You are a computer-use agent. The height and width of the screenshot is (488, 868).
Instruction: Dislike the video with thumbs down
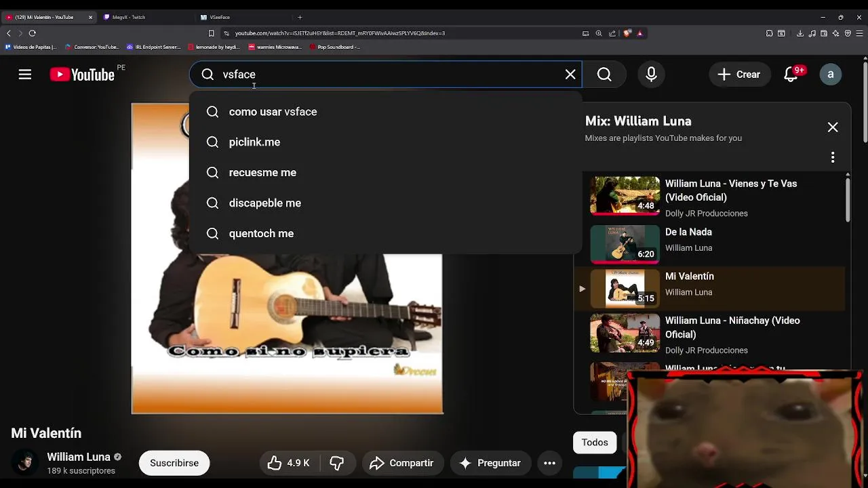pos(337,463)
